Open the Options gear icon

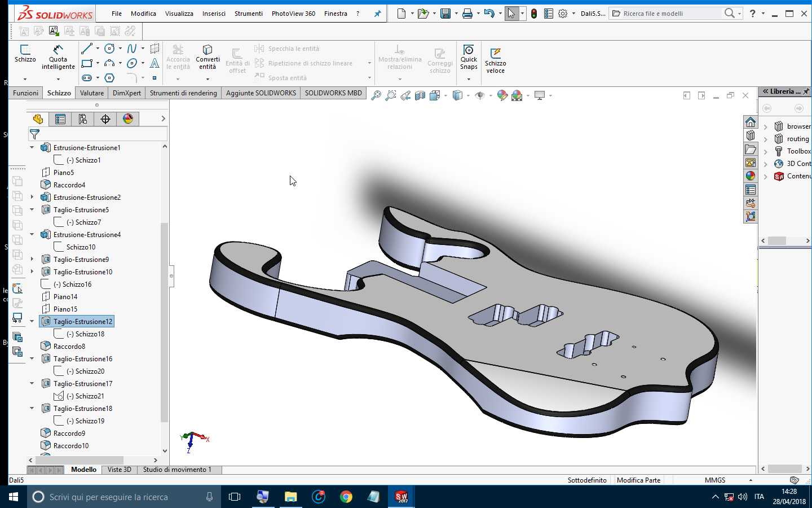point(563,14)
